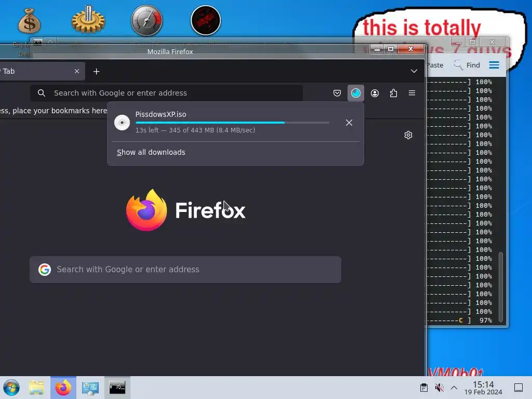Open the Extensions puzzle icon

coord(393,93)
